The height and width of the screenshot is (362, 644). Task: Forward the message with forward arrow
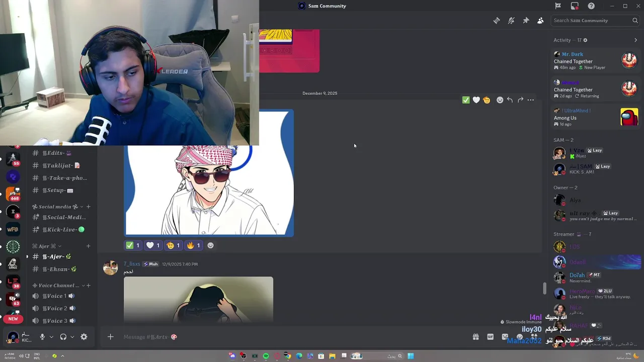tap(520, 100)
